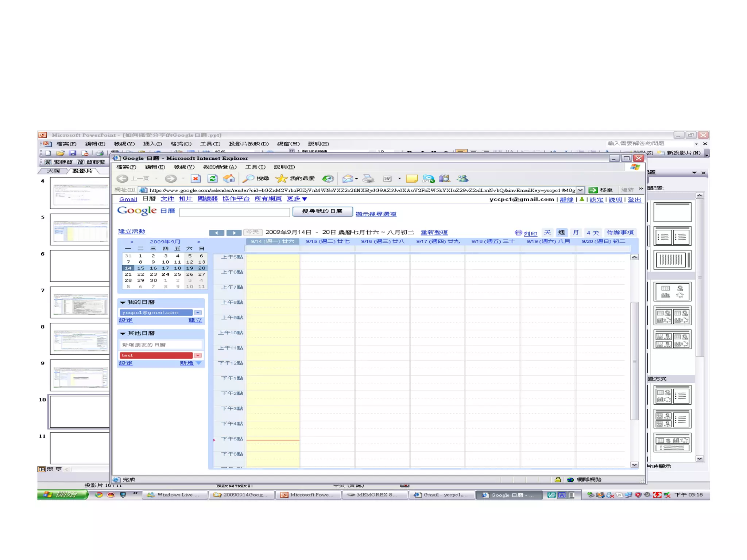Click the IE Refresh toolbar icon
The image size is (747, 560).
pos(213,178)
